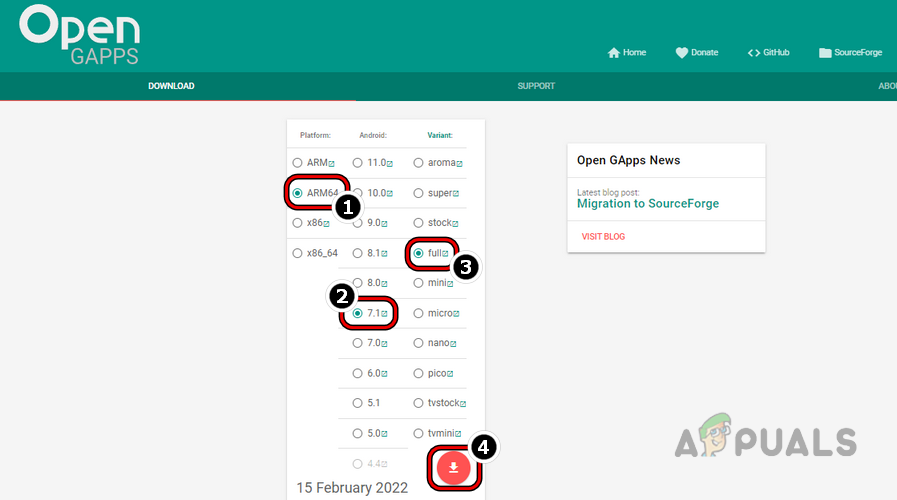Screen dimensions: 897x500
Task: Open the info link icon beside stock
Action: pos(455,224)
